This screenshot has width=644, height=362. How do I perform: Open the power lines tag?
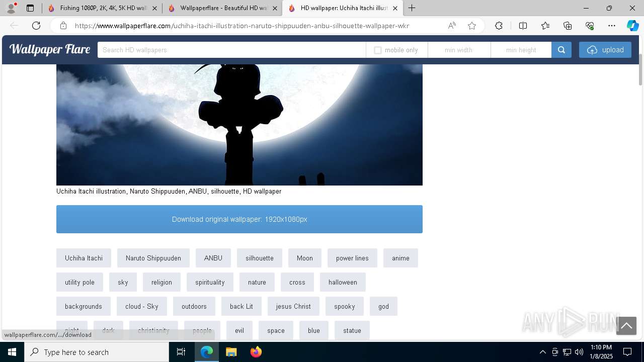point(352,258)
